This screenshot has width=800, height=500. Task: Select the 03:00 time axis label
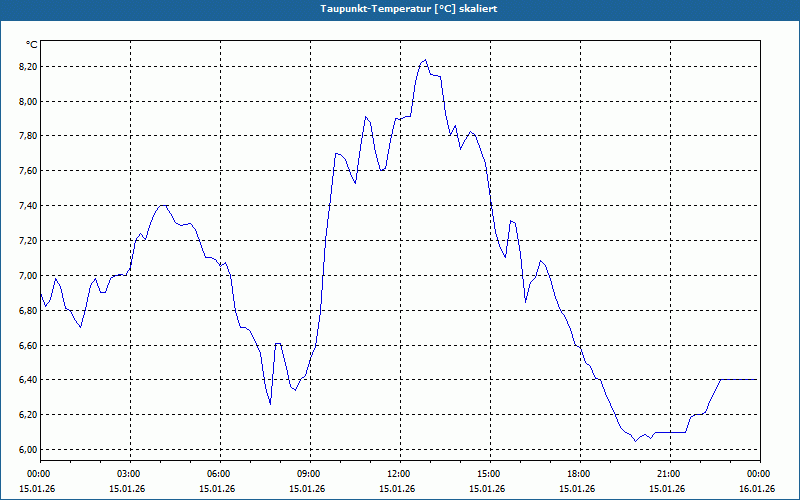(x=131, y=474)
